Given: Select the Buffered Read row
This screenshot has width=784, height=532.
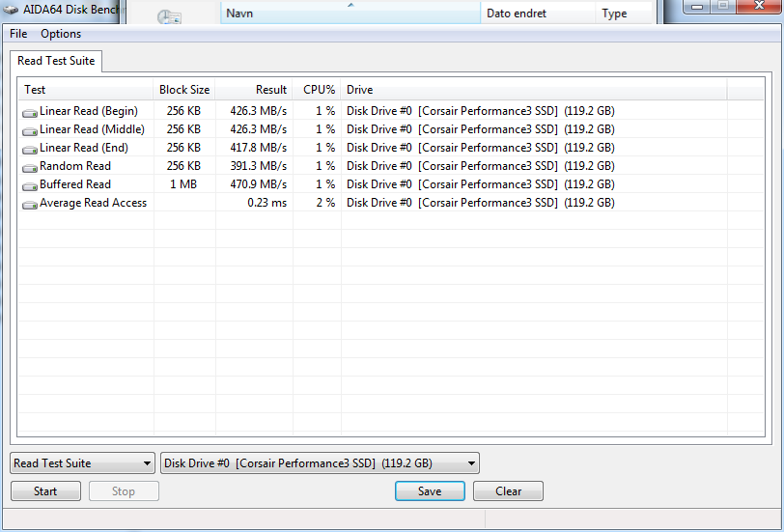Looking at the screenshot, I should pos(391,184).
